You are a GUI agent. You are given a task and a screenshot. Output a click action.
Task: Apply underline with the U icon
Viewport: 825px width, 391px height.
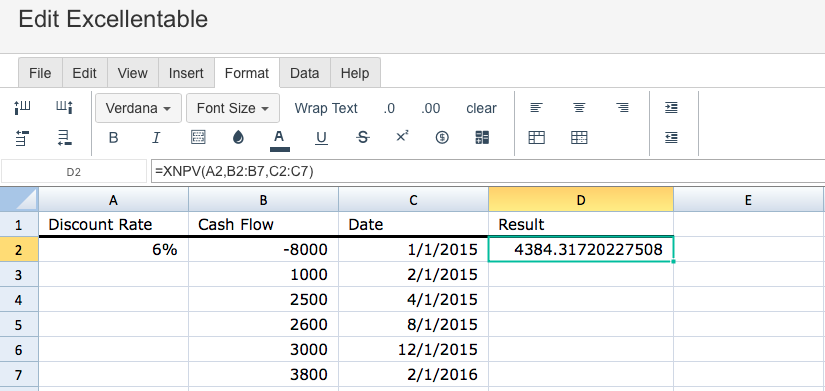tap(321, 138)
